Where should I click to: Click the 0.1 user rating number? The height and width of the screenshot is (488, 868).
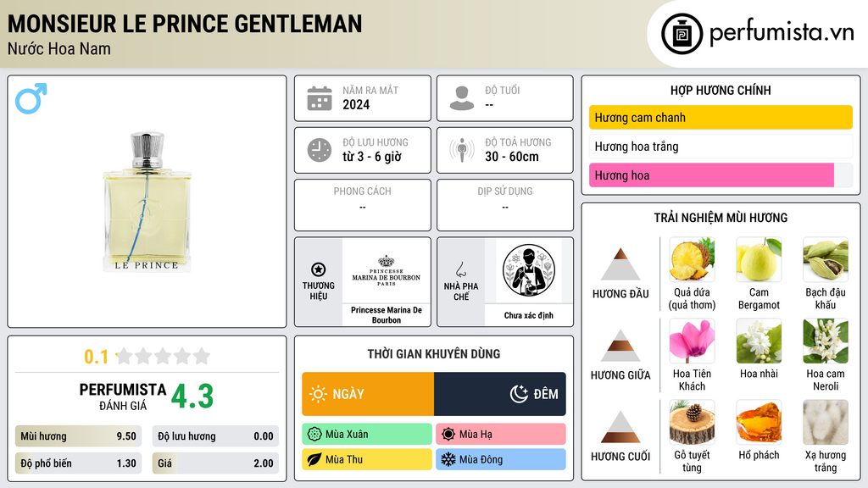click(x=97, y=357)
